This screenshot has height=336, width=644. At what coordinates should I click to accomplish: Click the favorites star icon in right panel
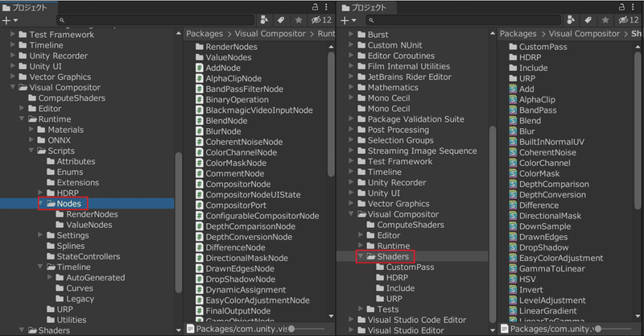click(605, 19)
